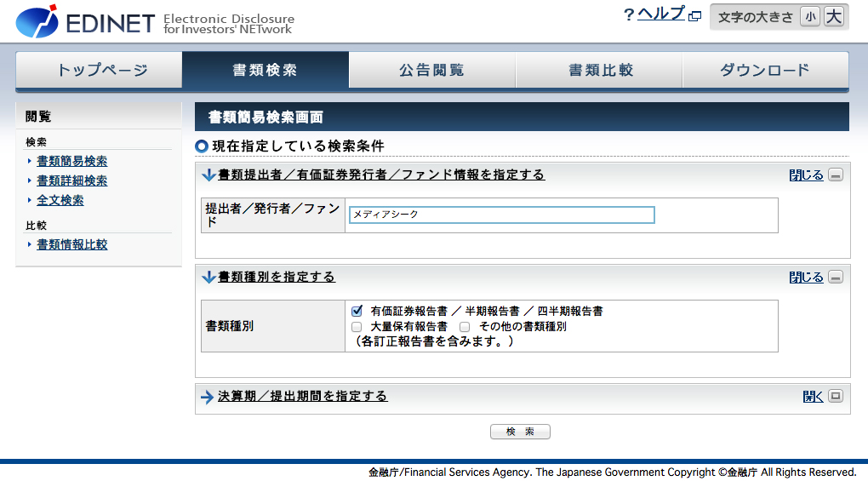Set text size to small (小)

click(809, 17)
